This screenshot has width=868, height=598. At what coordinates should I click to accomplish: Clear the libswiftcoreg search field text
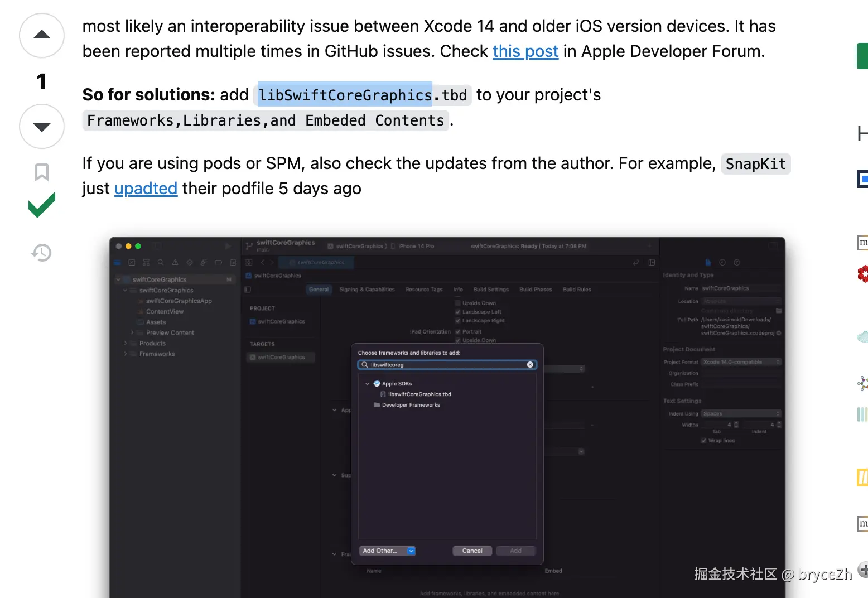pos(530,365)
